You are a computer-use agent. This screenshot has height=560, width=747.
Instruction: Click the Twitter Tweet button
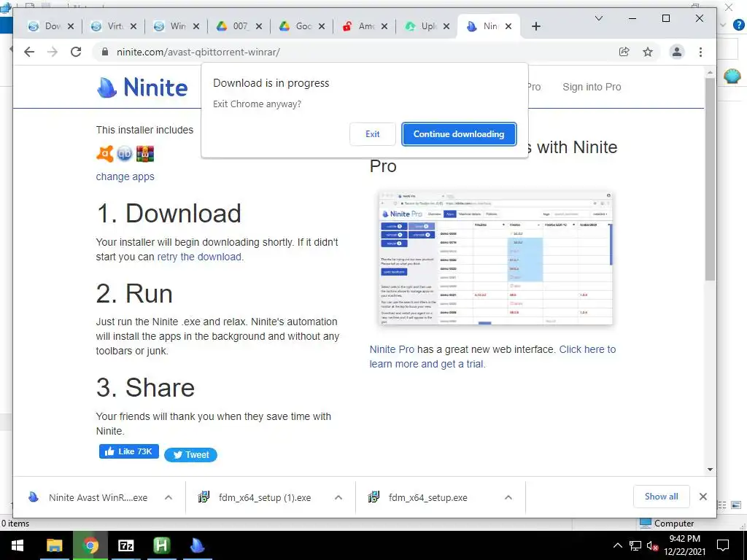click(x=190, y=455)
